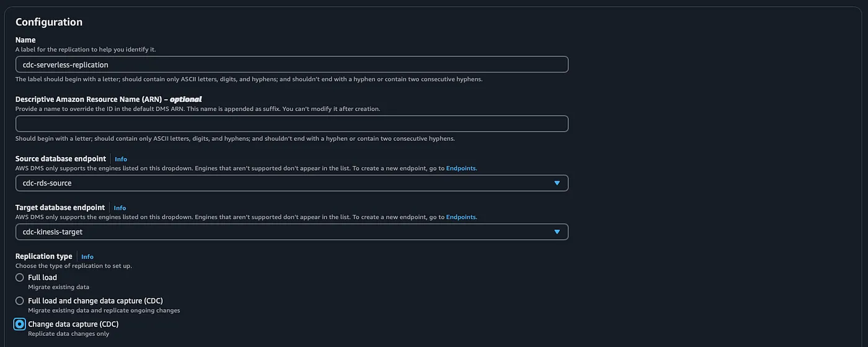Click the Replication type field label
This screenshot has height=347, width=868.
click(43, 256)
